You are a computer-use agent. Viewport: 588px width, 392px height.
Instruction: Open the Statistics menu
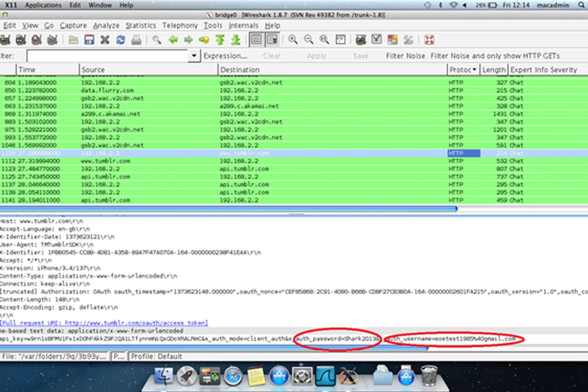pyautogui.click(x=141, y=25)
